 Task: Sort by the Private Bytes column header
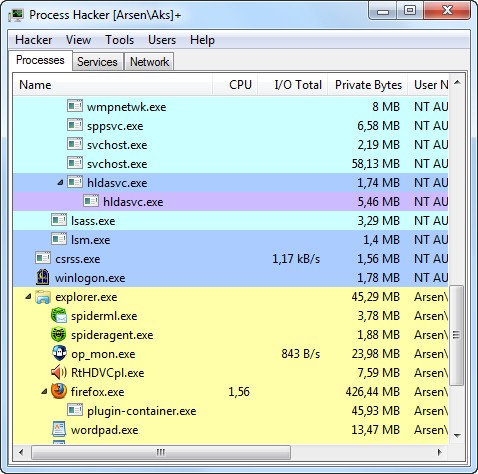point(368,85)
